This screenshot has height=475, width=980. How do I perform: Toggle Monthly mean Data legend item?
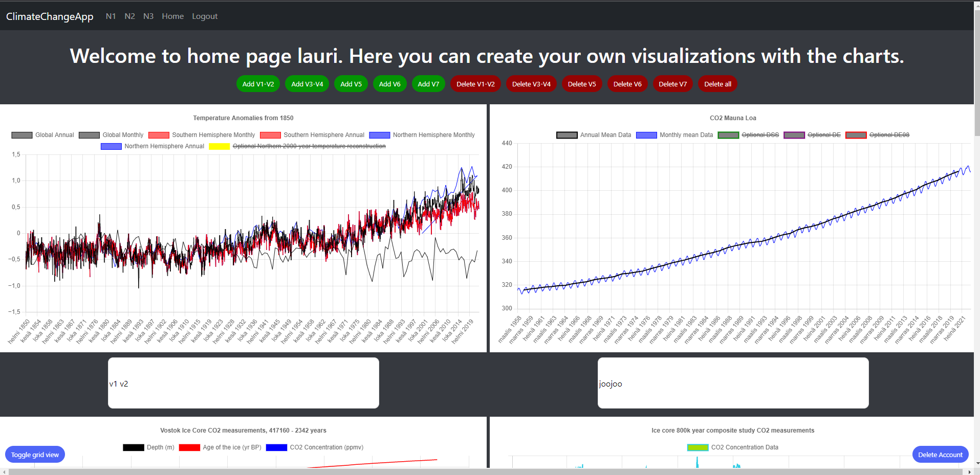(674, 135)
